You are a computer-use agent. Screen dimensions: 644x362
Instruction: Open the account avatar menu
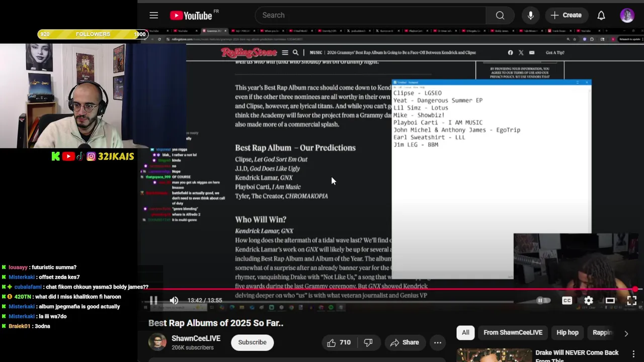point(627,15)
